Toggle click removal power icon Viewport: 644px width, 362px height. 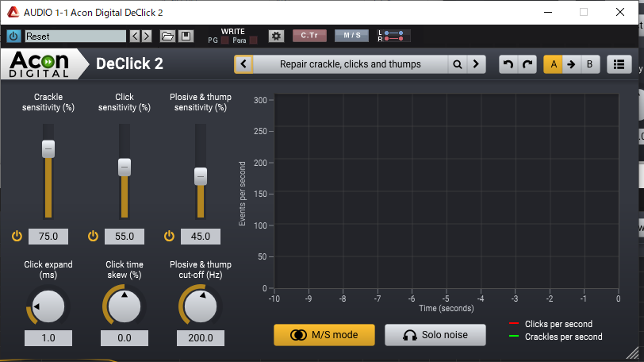click(x=93, y=237)
